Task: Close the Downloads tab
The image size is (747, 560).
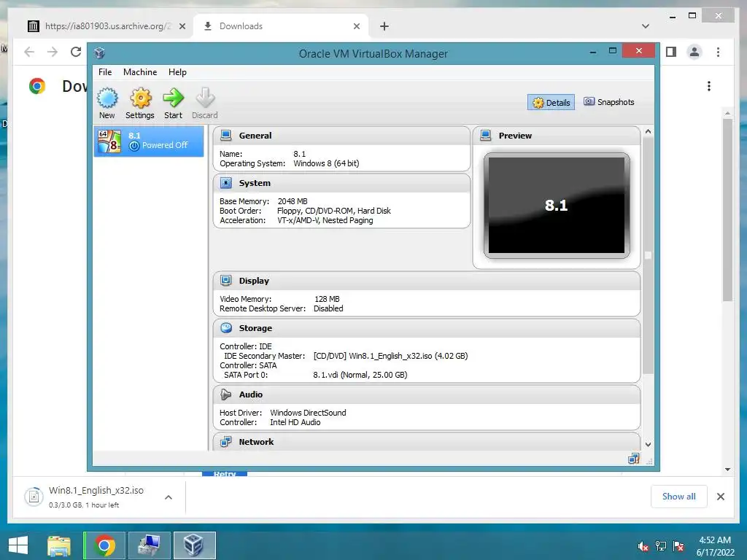Action: [356, 26]
